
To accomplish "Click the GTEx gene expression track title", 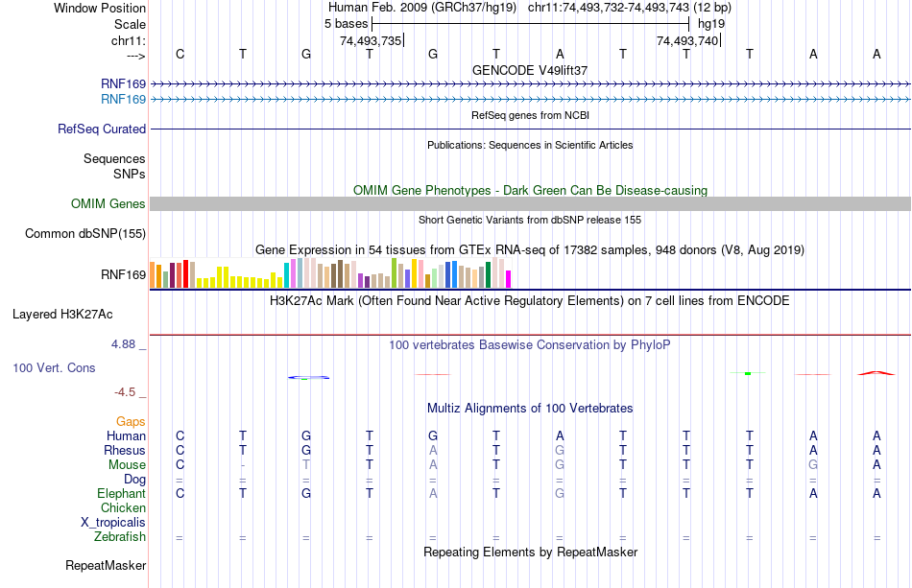I will pyautogui.click(x=530, y=249).
